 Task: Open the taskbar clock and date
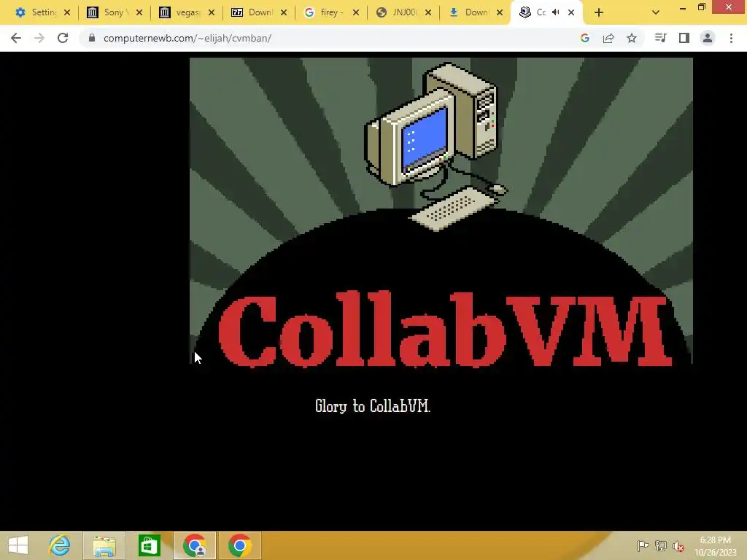[715, 545]
